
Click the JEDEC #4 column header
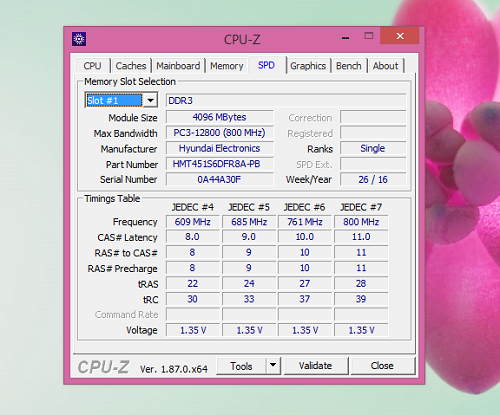[x=193, y=207]
